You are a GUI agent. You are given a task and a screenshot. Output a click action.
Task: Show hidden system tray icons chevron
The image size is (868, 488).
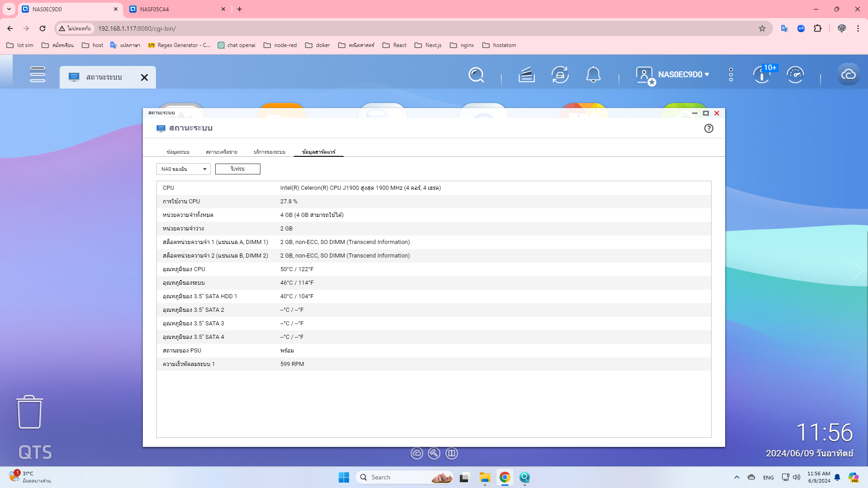point(737,477)
